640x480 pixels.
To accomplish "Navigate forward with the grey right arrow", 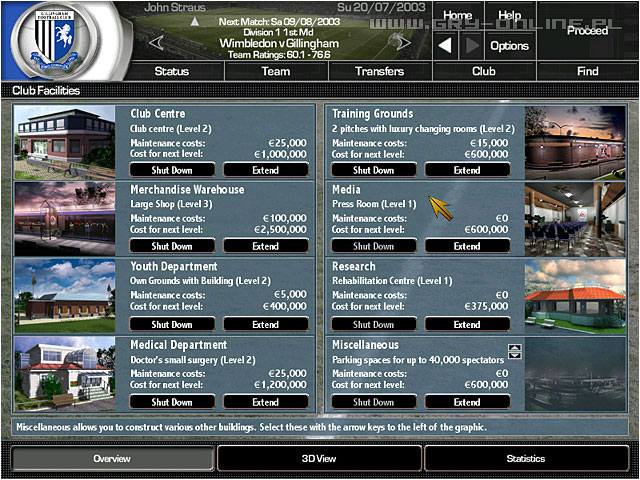I will click(x=471, y=45).
